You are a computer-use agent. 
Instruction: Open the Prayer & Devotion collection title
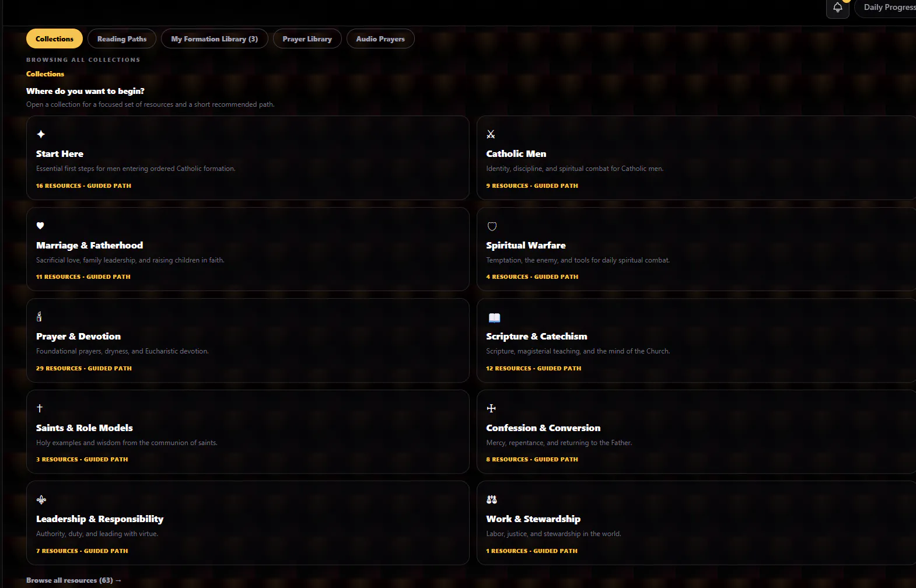78,337
